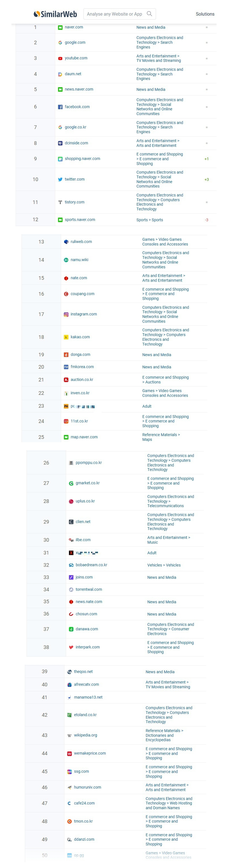Open the naver.com link
Image resolution: width=235 pixels, height=868 pixels.
[x=74, y=27]
